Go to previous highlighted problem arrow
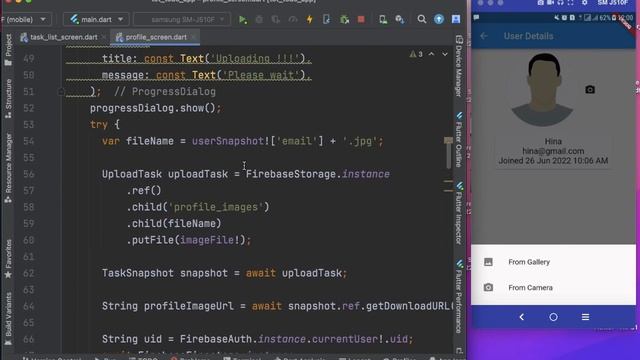Image resolution: width=640 pixels, height=360 pixels. (x=431, y=54)
